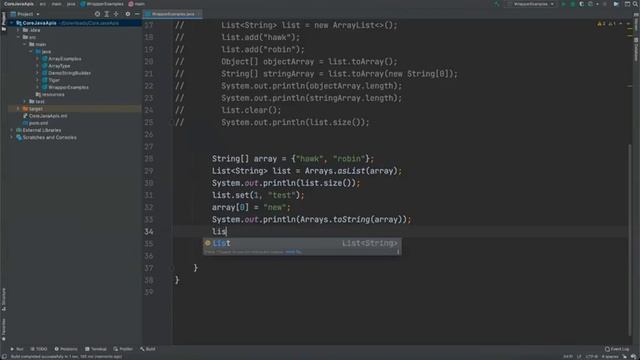Select DemoStringBuilder class in Project tree

click(x=67, y=73)
